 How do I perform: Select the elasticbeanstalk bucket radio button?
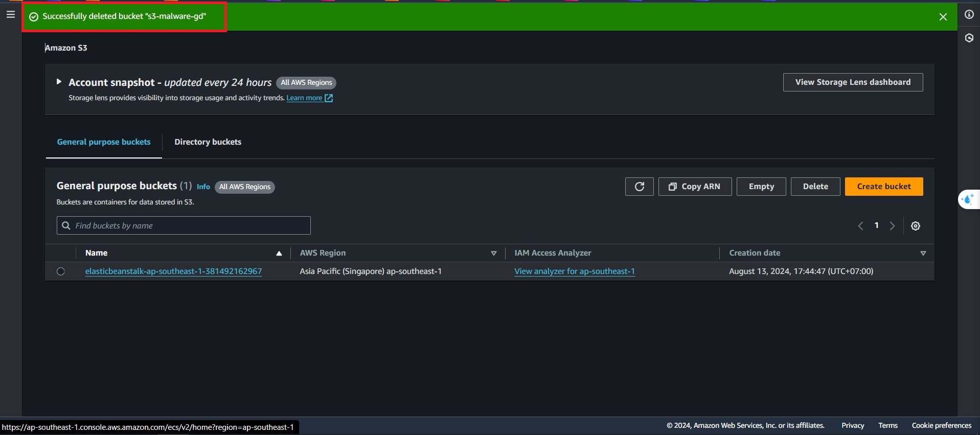pos(61,271)
